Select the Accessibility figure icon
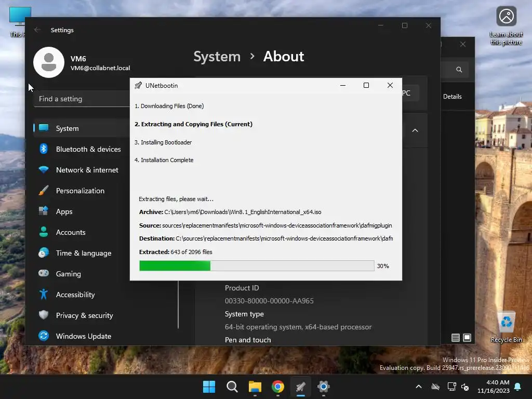The image size is (532, 399). pyautogui.click(x=44, y=294)
